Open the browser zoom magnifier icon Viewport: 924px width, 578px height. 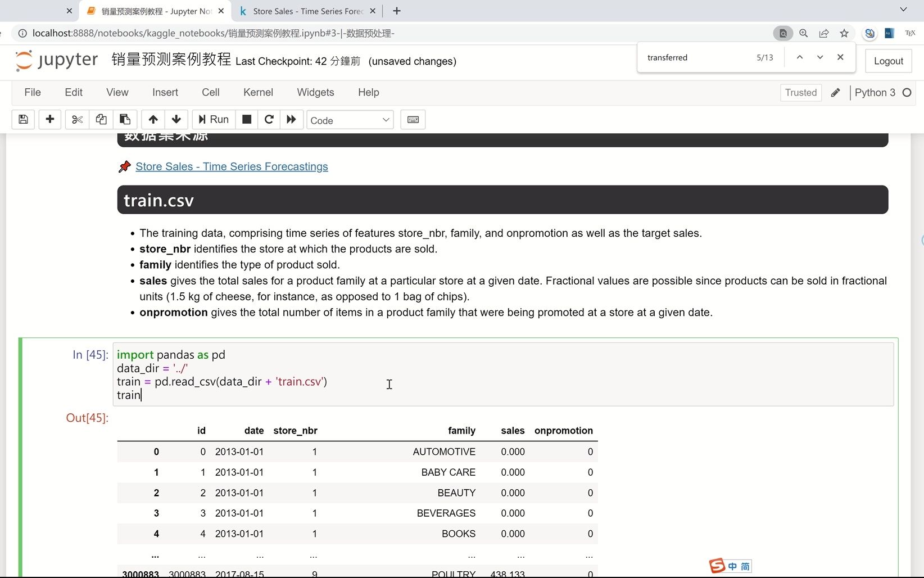click(x=804, y=33)
